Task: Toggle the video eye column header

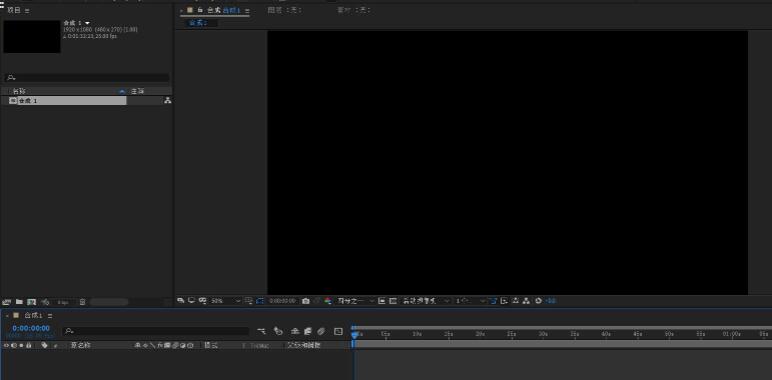Action: [6, 346]
